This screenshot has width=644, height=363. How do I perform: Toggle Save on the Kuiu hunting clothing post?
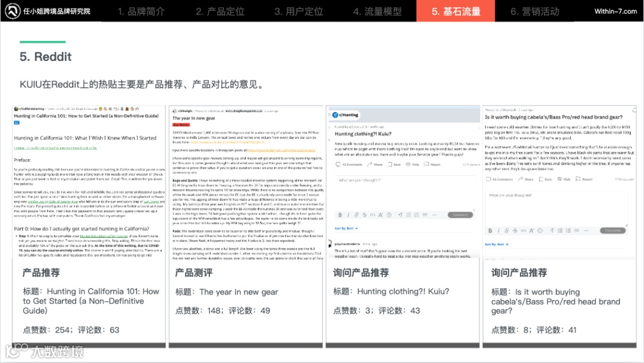(393, 165)
